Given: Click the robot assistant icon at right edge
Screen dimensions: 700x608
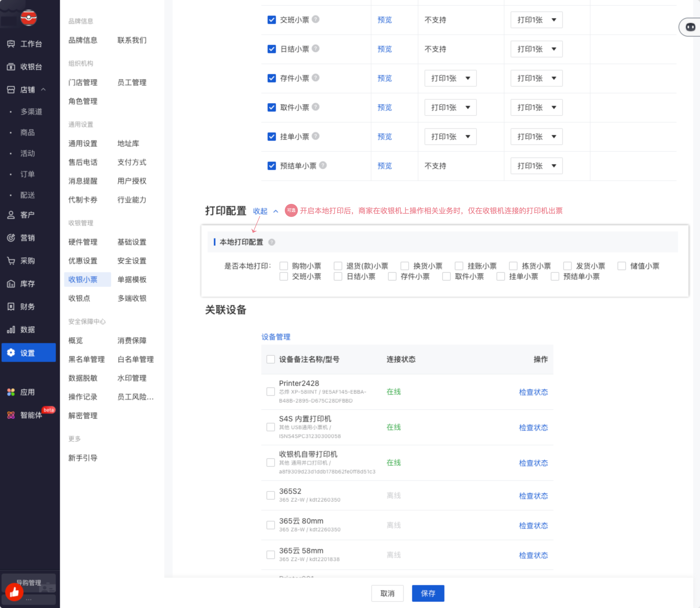Looking at the screenshot, I should click(x=690, y=27).
